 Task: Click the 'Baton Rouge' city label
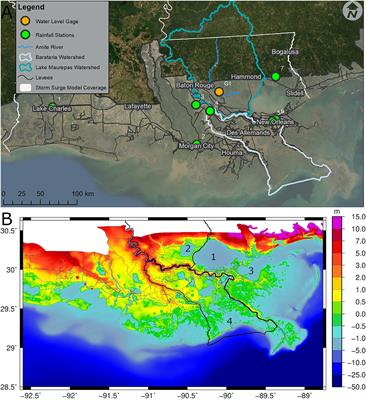[x=195, y=85]
